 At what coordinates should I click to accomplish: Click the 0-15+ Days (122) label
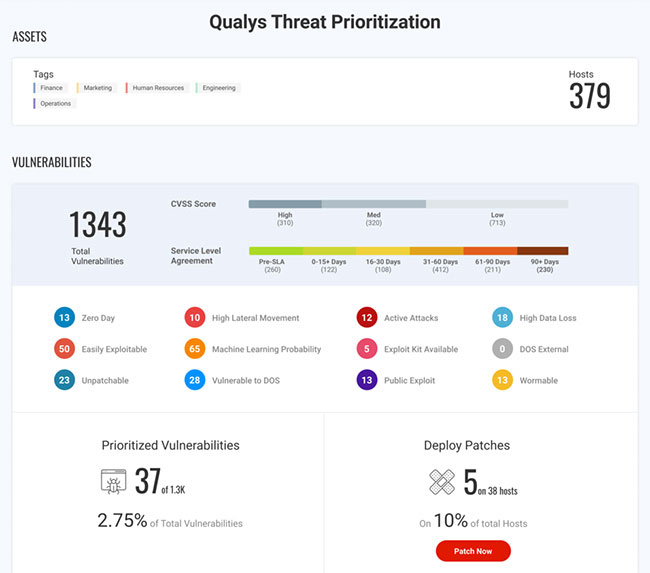329,266
